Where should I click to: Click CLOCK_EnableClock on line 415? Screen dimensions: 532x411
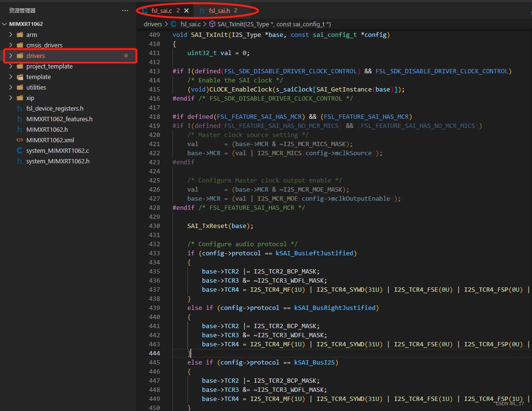click(x=241, y=89)
